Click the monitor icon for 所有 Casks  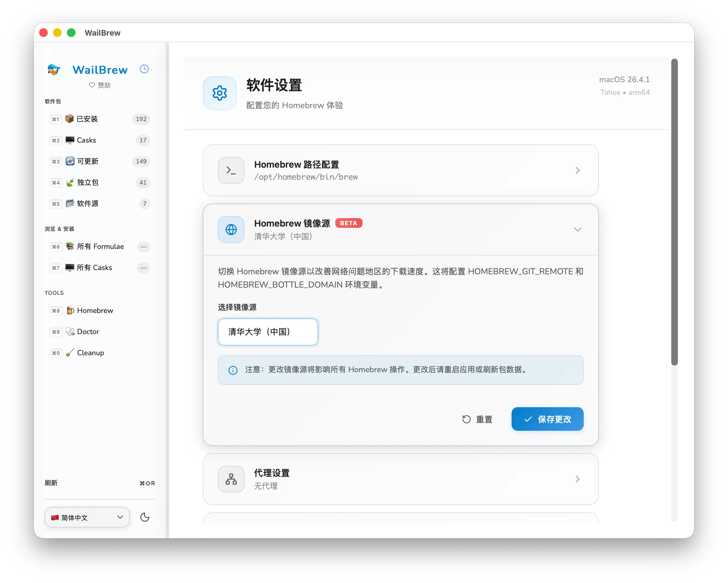69,268
